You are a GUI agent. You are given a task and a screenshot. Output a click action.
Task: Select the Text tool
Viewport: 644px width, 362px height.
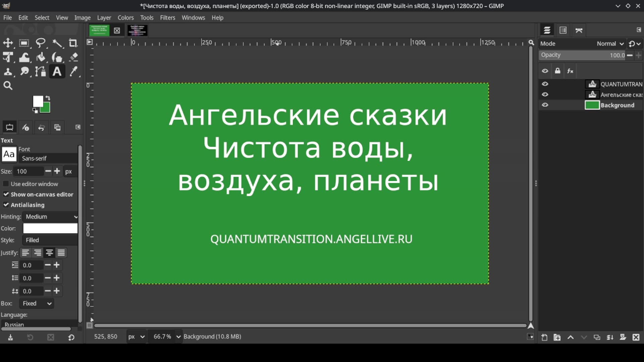point(57,71)
